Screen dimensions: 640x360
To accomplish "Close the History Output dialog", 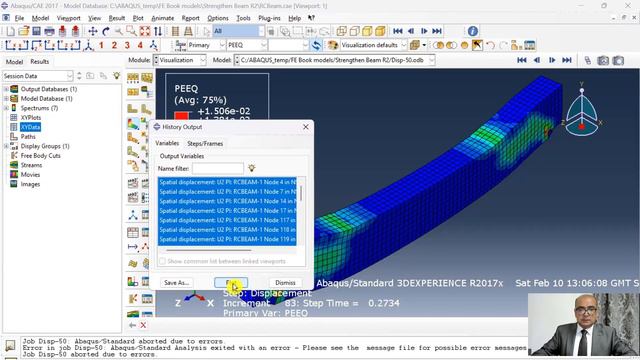I will click(306, 127).
